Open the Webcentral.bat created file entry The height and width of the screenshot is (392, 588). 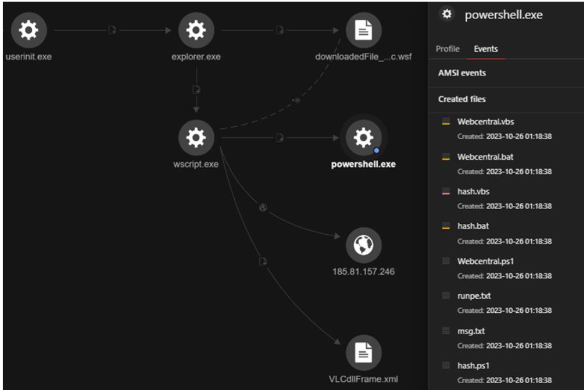click(x=485, y=157)
